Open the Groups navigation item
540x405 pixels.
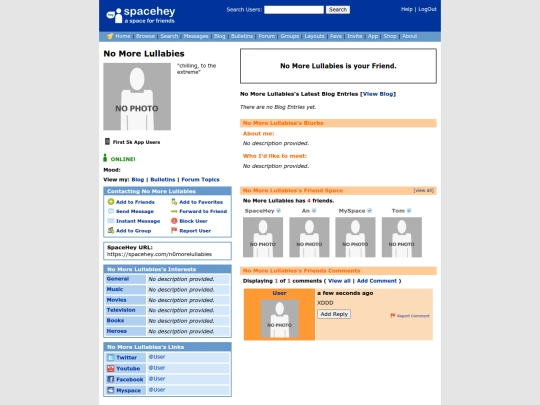point(290,36)
